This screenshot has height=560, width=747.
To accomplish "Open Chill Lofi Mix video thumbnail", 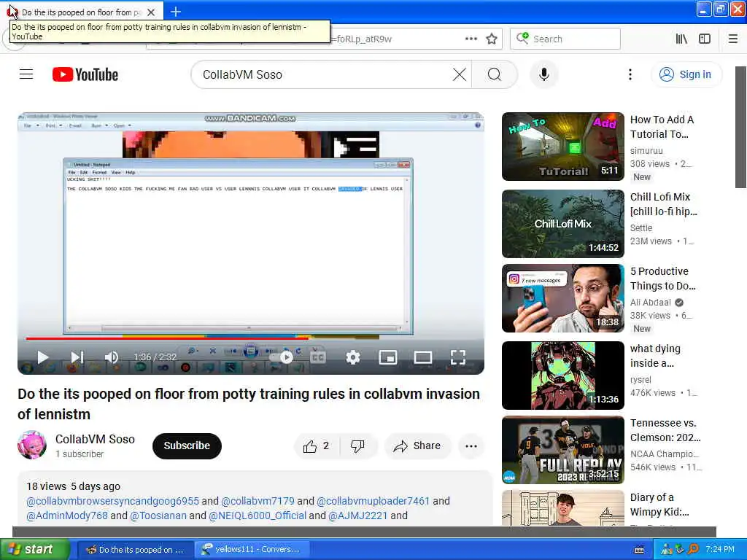I will (x=562, y=224).
